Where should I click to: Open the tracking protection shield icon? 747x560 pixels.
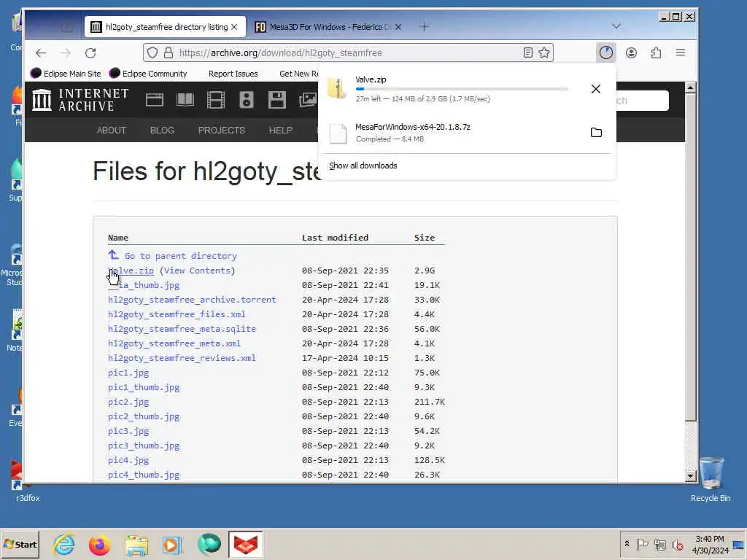point(152,52)
